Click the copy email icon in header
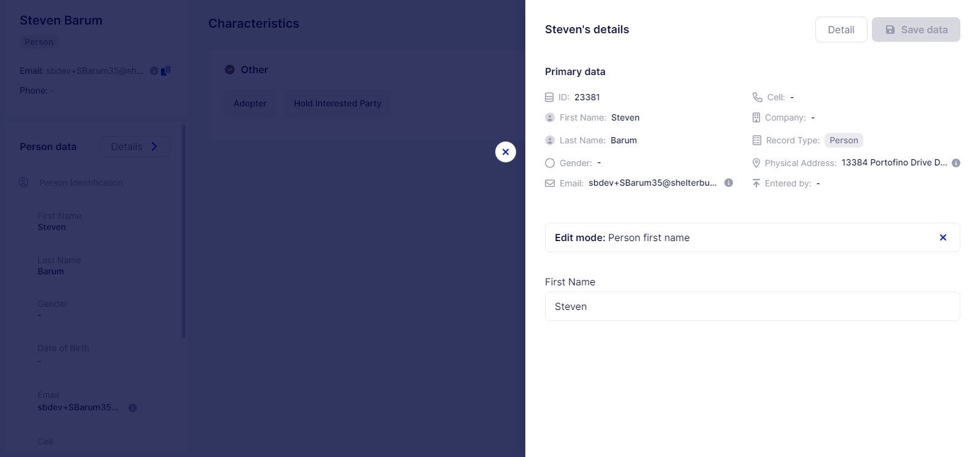Image resolution: width=980 pixels, height=457 pixels. (x=166, y=71)
